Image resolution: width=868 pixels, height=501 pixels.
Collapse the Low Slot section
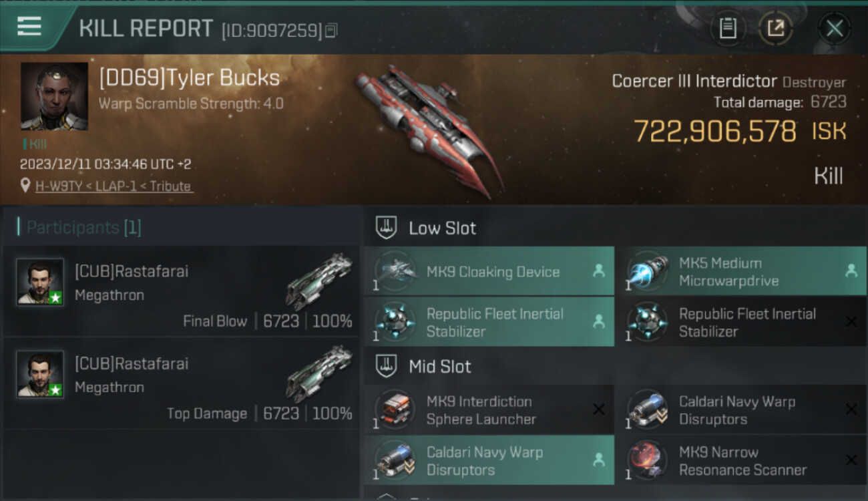[x=387, y=227]
